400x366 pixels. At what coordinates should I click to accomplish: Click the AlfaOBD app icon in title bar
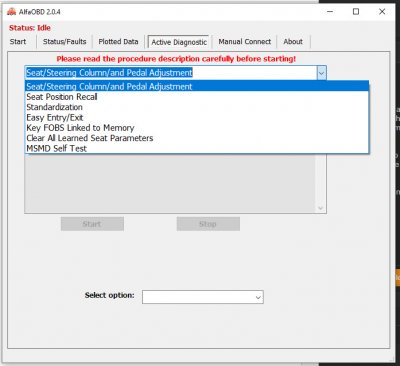(x=12, y=12)
